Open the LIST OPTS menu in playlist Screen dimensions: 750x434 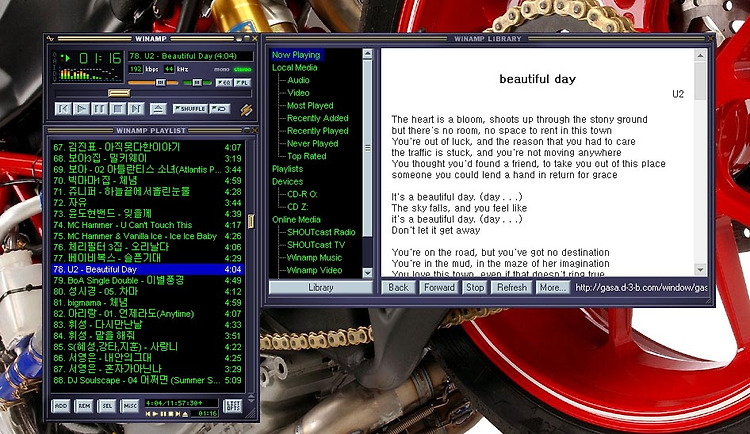[x=232, y=406]
